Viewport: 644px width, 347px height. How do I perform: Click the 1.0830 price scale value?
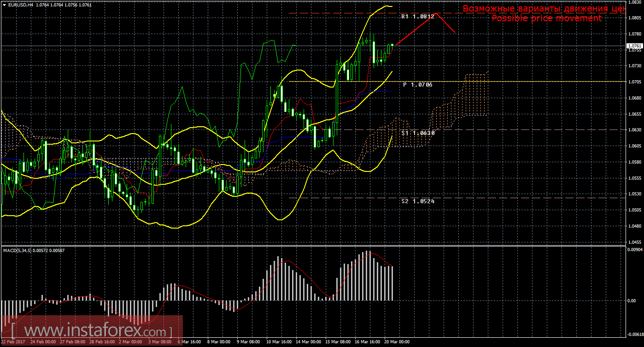(634, 2)
